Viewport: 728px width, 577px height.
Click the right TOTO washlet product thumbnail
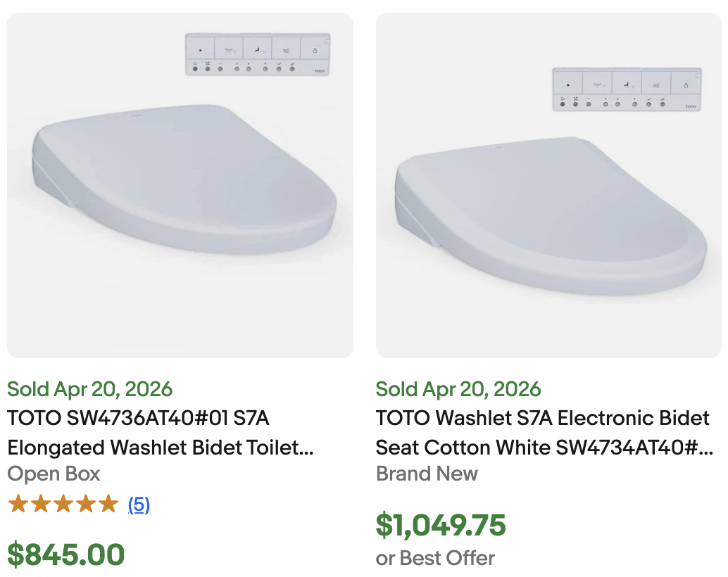point(548,184)
